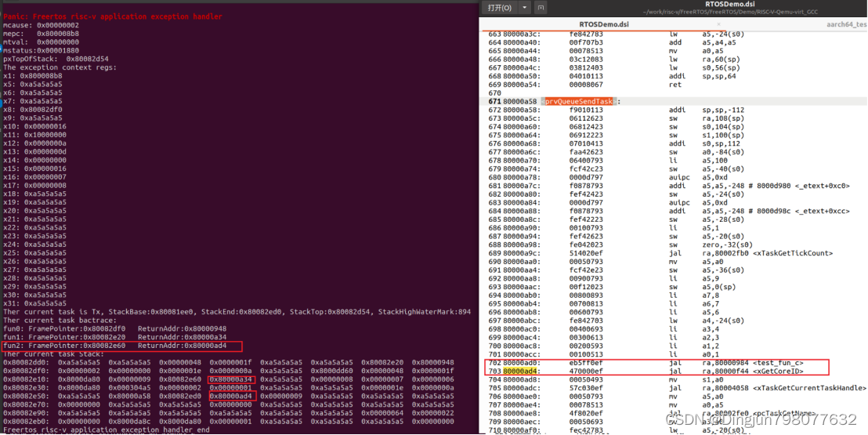868x435 pixels.
Task: Click fun1 FramePointer ReturnAddr:0x80000a34 line
Action: coord(114,337)
